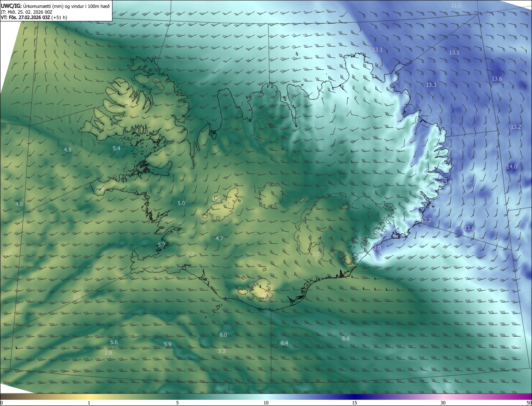Select the 14.0 value label
Screen dimensions: 532x406
point(512,166)
